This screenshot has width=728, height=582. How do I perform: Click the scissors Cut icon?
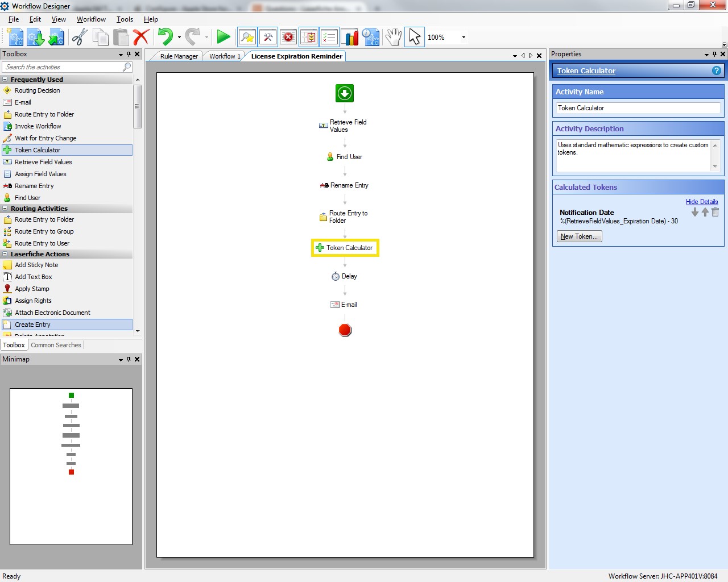tap(79, 38)
